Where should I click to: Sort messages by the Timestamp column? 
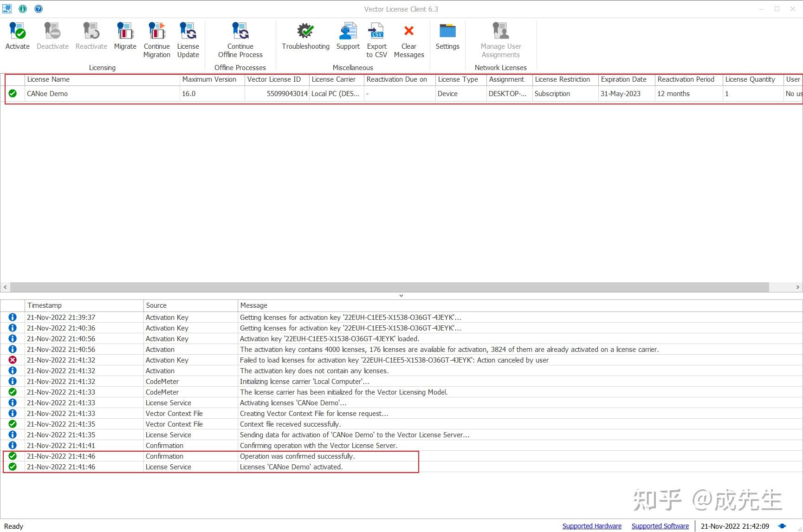click(x=84, y=305)
